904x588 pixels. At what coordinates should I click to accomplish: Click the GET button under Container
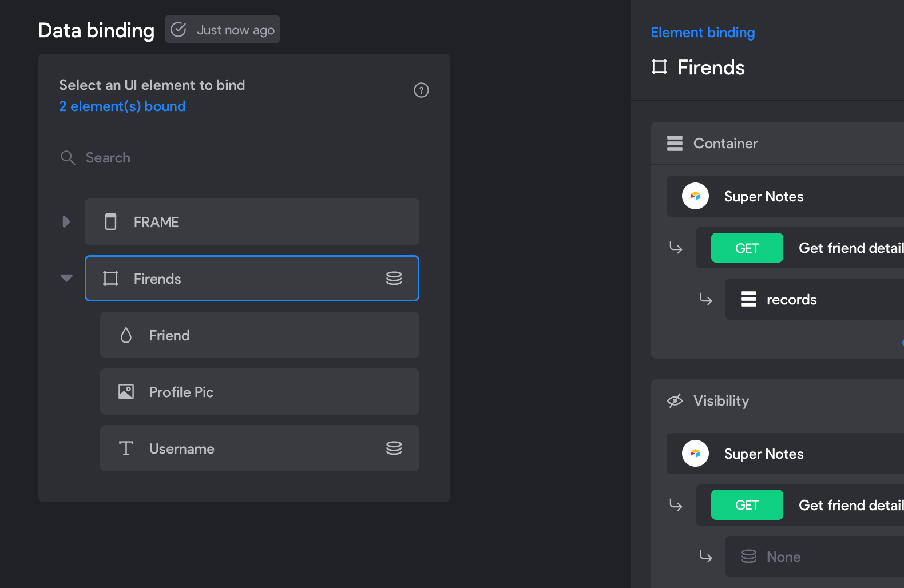[x=747, y=248]
